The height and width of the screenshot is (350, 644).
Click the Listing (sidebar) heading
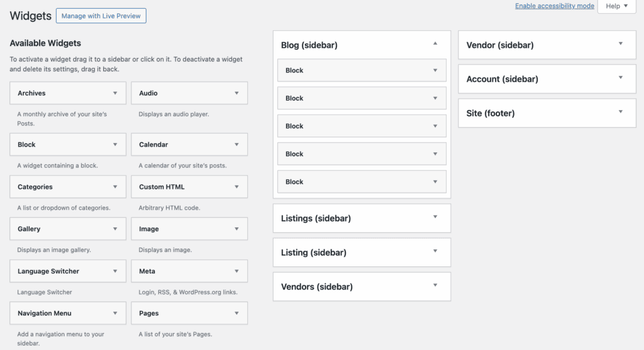[x=314, y=252]
